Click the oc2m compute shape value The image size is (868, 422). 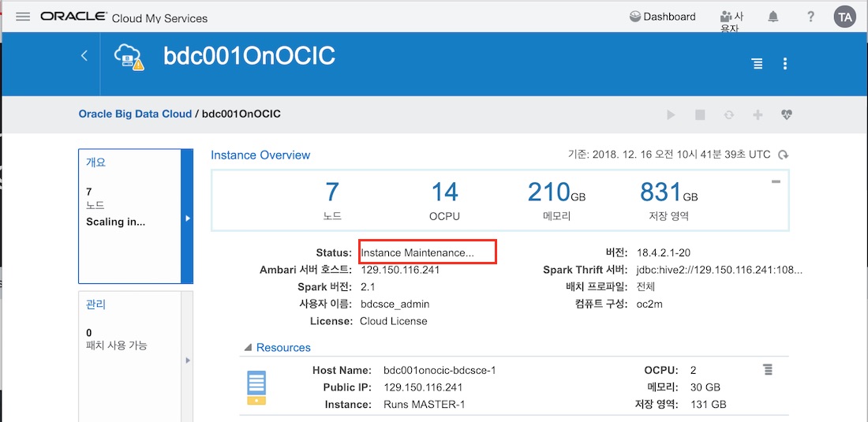click(650, 304)
